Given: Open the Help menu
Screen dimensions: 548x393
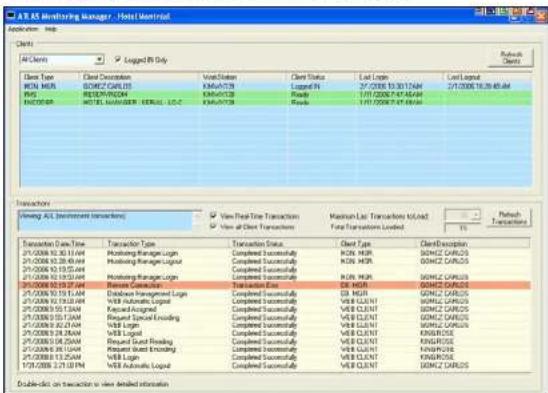Looking at the screenshot, I should tap(51, 29).
